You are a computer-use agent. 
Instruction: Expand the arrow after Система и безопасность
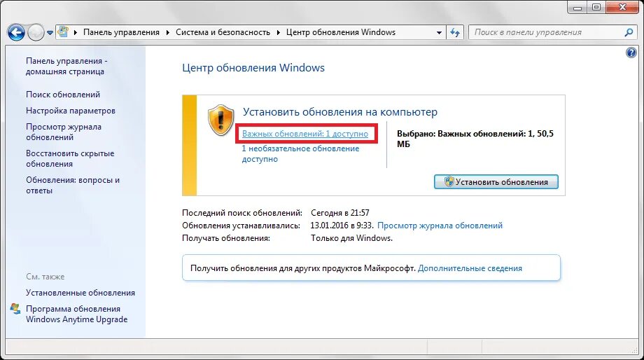pos(278,32)
